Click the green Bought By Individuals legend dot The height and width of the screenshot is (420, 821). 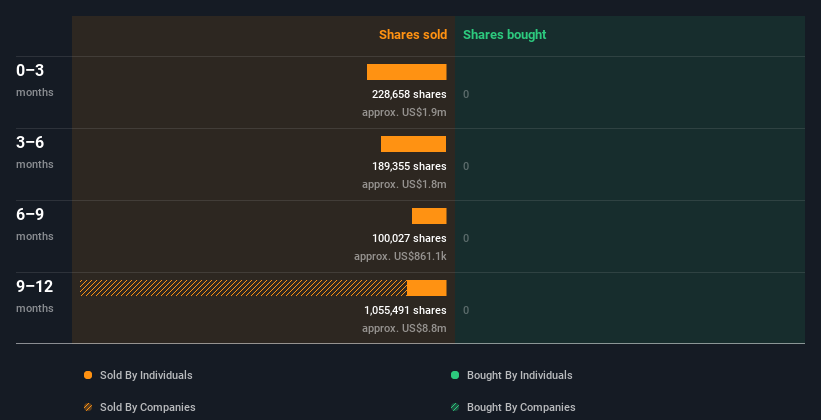tap(455, 375)
